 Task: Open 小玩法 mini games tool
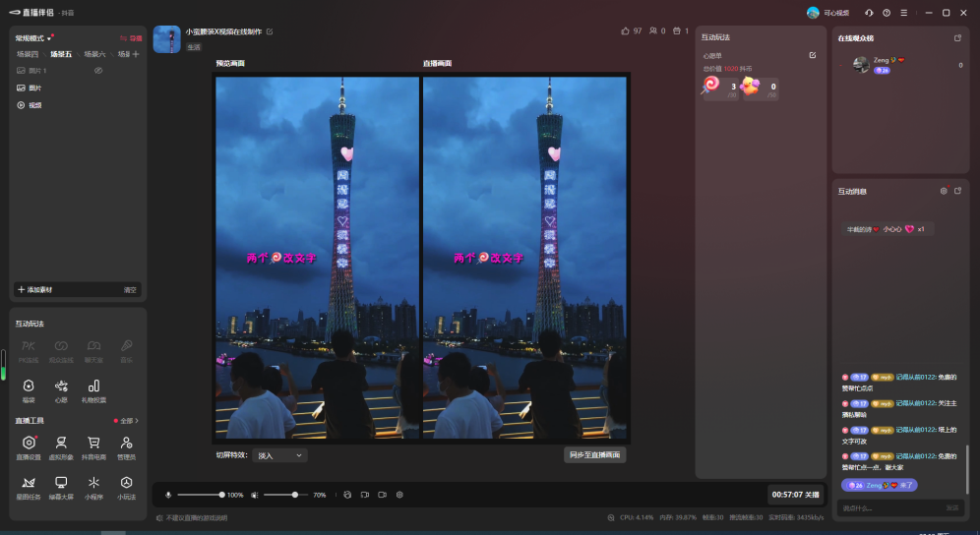point(126,488)
